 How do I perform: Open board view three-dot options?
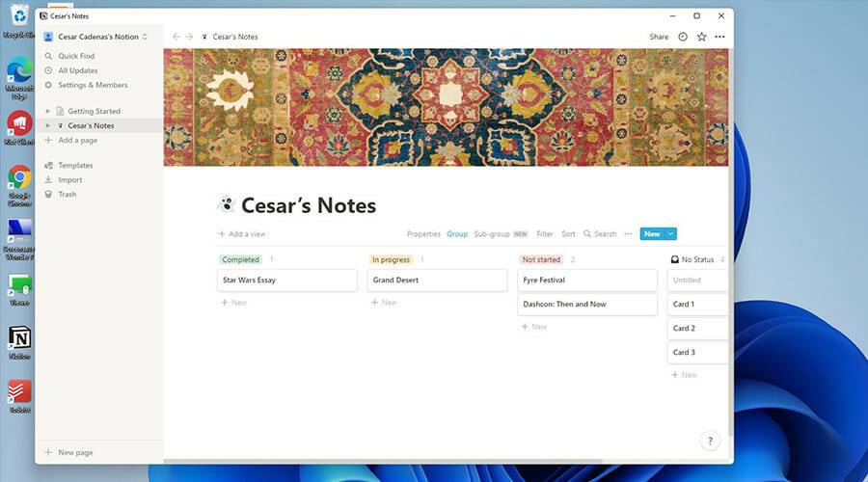point(628,234)
